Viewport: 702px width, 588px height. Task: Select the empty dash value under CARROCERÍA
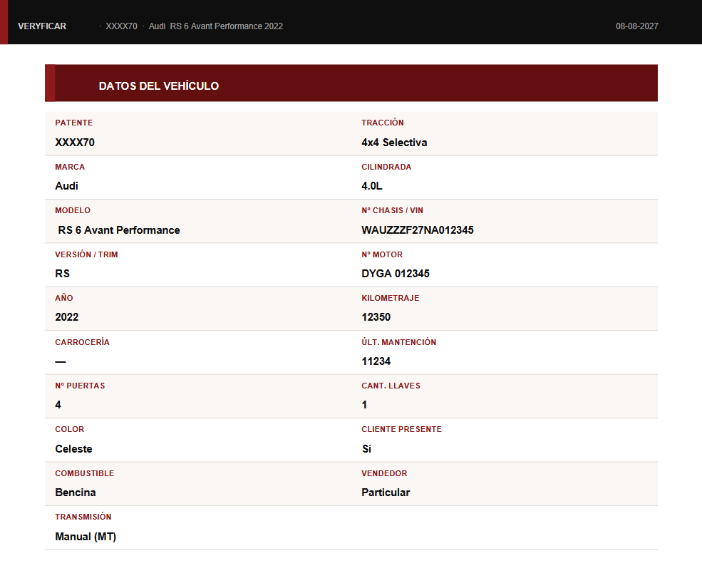click(61, 361)
